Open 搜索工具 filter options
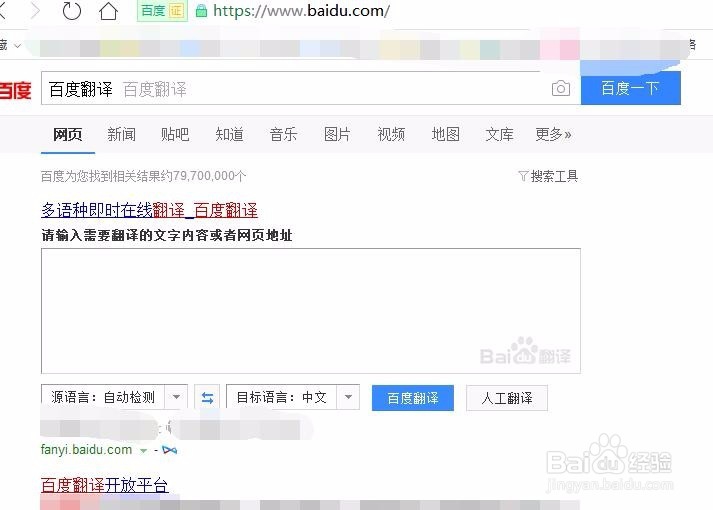This screenshot has width=713, height=510. (548, 176)
